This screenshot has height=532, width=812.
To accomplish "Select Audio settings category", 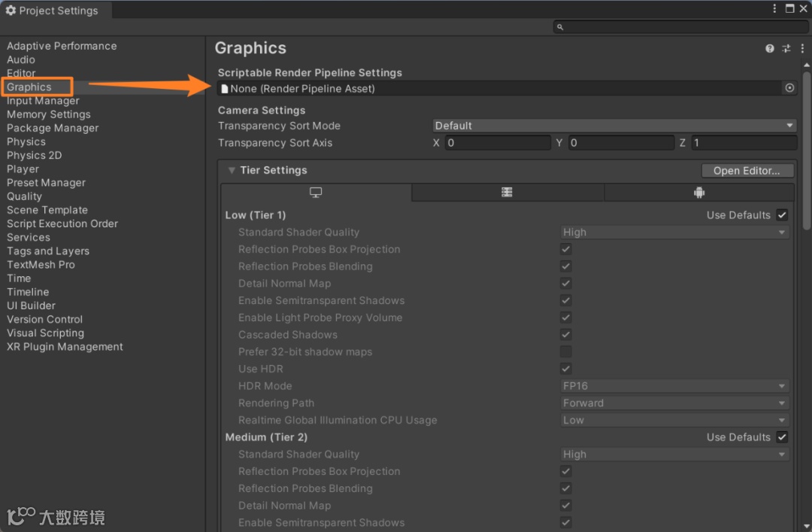I will pyautogui.click(x=21, y=59).
